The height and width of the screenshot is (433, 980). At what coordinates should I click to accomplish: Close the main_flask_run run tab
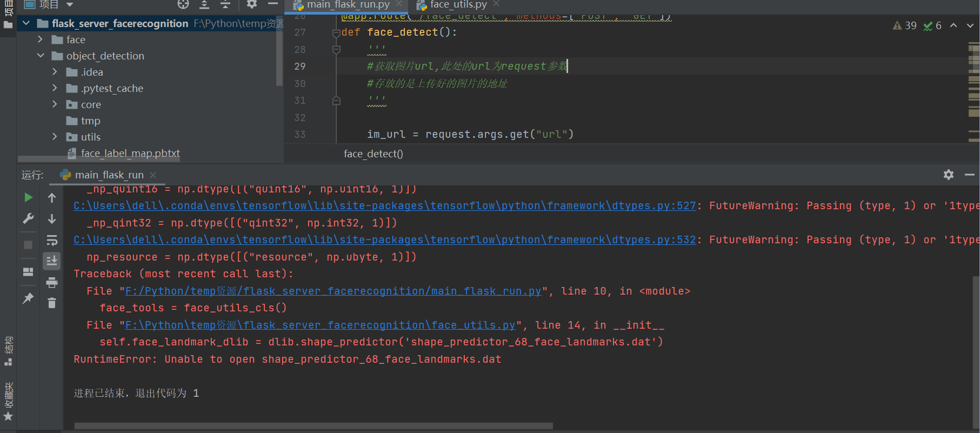(153, 175)
